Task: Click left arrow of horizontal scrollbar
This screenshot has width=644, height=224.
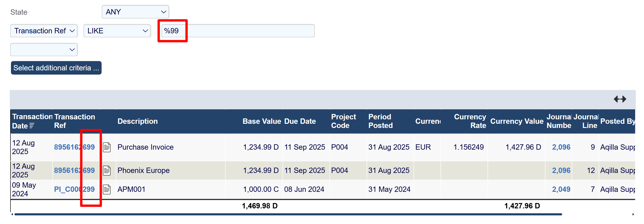Action: 12,214
